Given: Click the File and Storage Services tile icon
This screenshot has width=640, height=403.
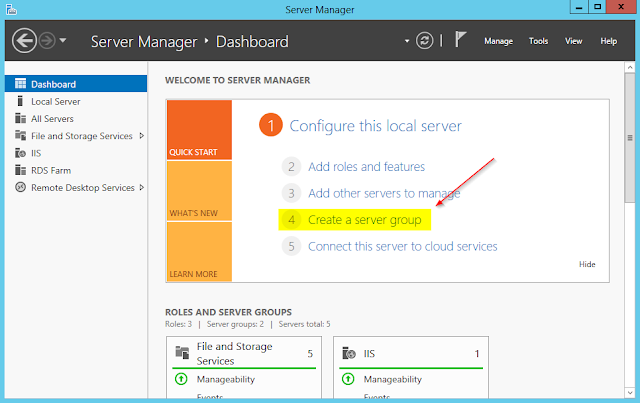Looking at the screenshot, I should tap(182, 353).
